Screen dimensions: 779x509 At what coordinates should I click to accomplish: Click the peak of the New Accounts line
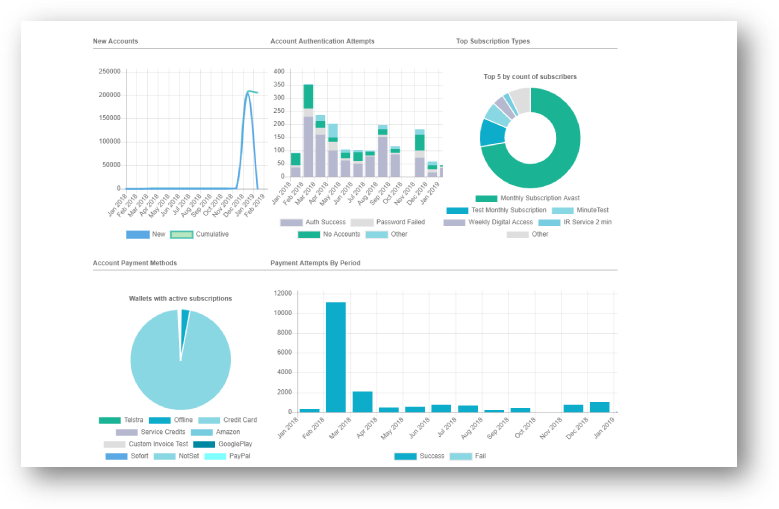tap(250, 91)
